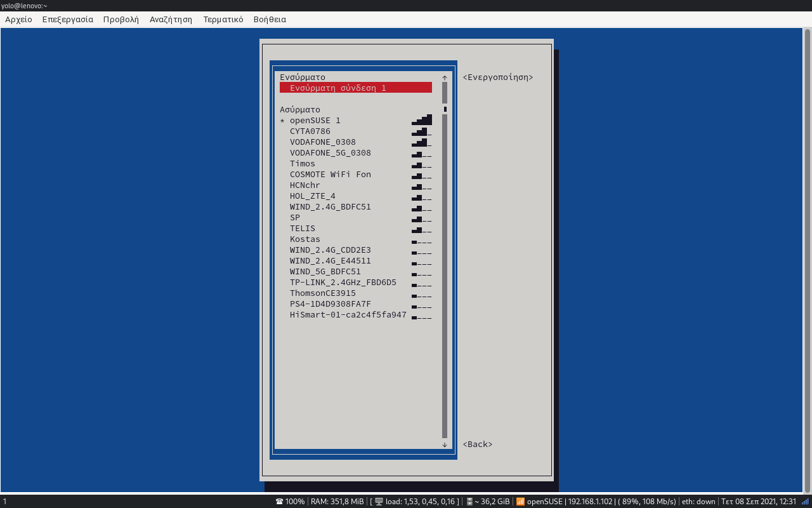The image size is (812, 508).
Task: Click the signal bars icon for VODAFONE_0308
Action: [422, 142]
